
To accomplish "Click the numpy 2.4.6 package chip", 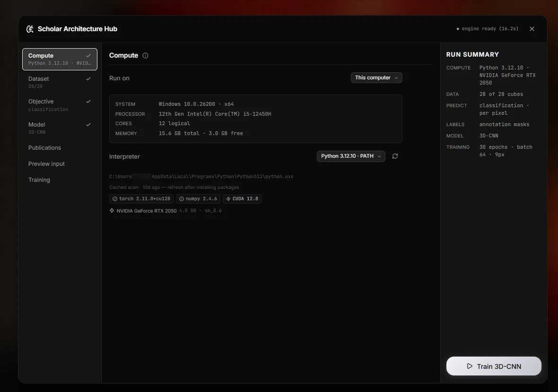I will point(198,199).
